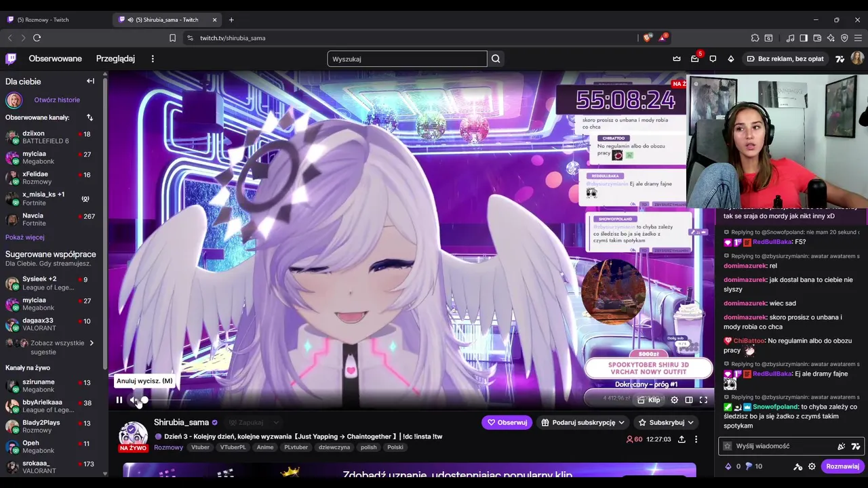
Task: Click the bits diamond icon in top bar
Action: coord(731,59)
